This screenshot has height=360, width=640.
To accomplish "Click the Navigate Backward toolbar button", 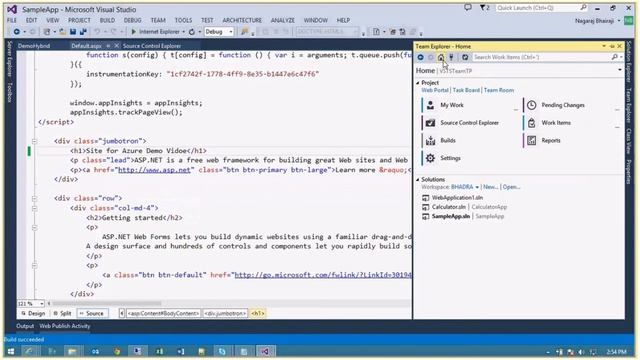I will [16, 31].
